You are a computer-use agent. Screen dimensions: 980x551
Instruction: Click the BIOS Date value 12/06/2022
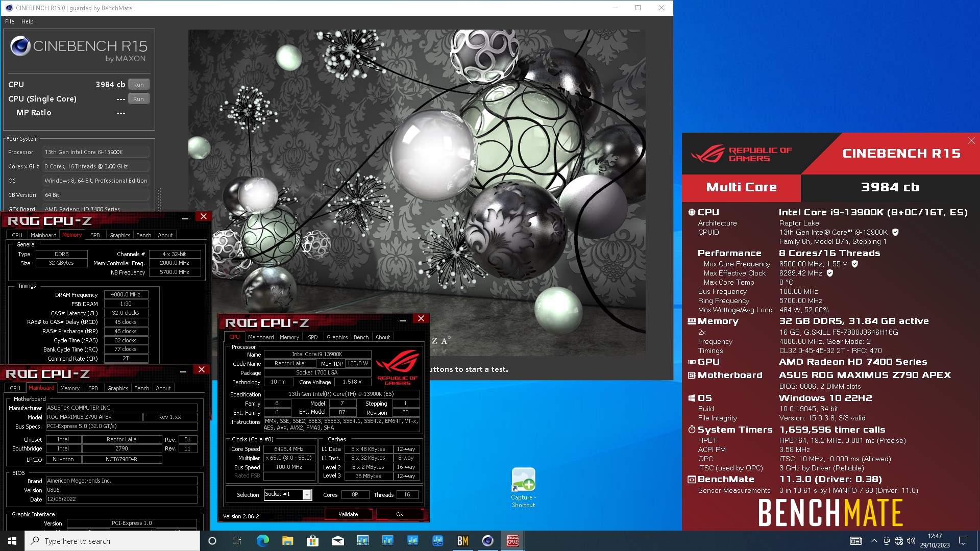pyautogui.click(x=121, y=499)
